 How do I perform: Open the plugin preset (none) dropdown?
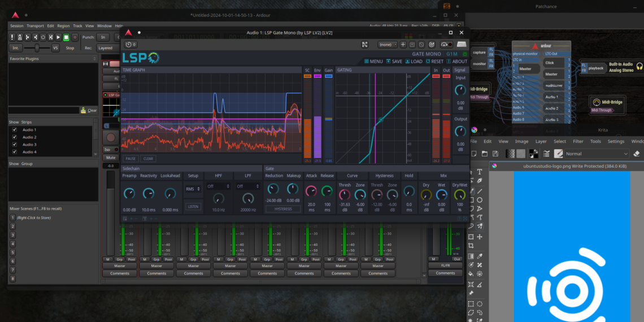pos(388,45)
